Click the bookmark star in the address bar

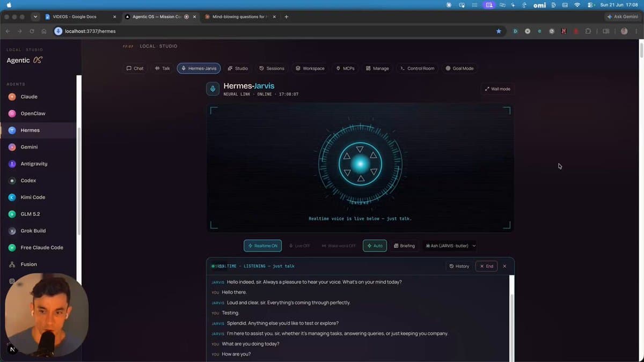coord(499,31)
